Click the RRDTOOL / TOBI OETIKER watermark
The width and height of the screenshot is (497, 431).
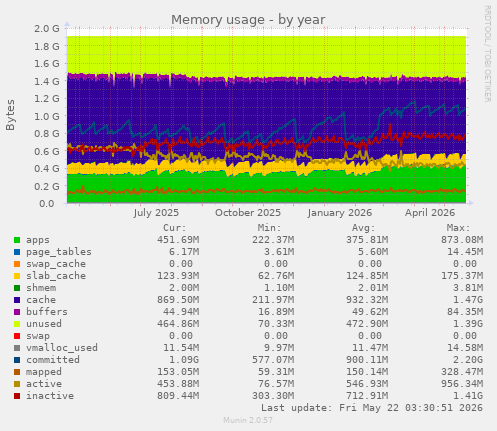[487, 54]
